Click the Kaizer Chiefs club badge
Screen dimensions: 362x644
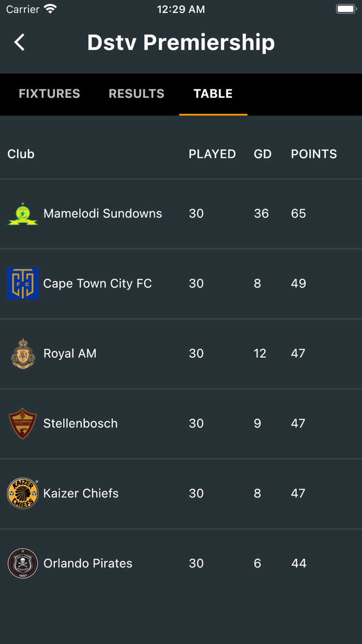pos(23,493)
